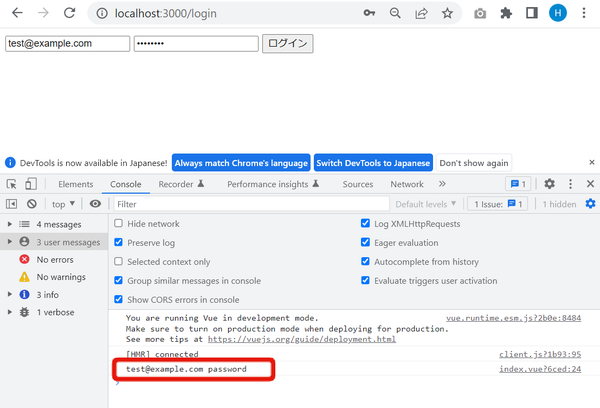Image resolution: width=600 pixels, height=408 pixels.
Task: Click Switch DevTools to Japanese
Action: 373,163
